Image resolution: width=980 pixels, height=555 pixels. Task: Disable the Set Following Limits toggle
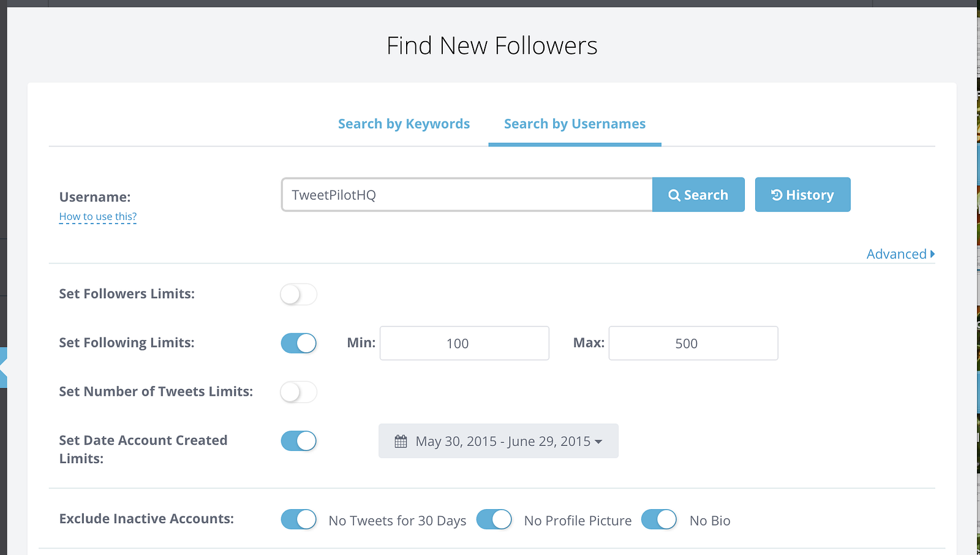298,343
